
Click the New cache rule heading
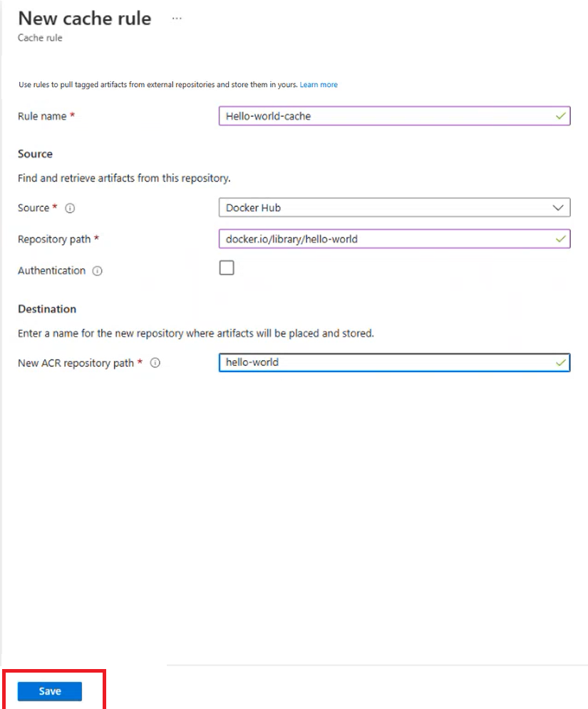[x=84, y=19]
